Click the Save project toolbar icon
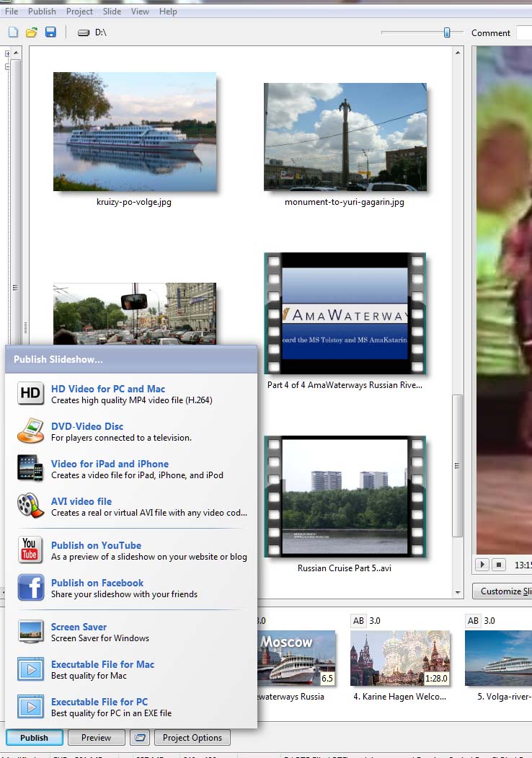 (x=50, y=32)
